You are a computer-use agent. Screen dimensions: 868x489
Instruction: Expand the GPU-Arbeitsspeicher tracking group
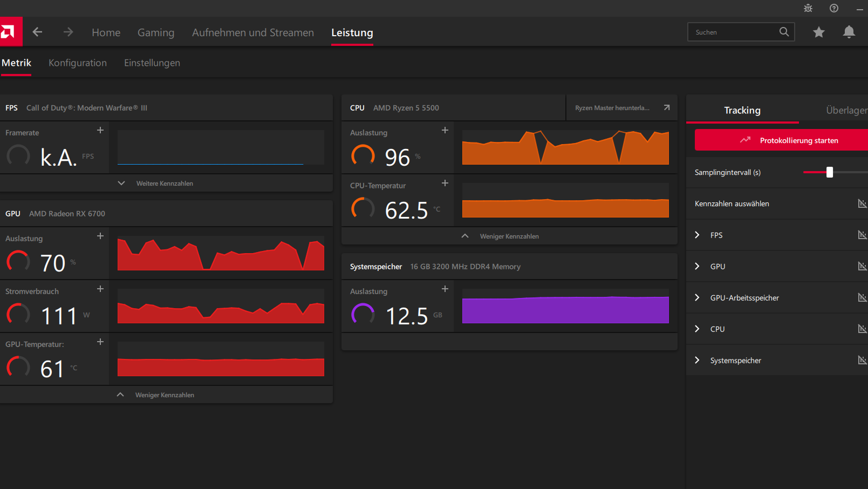pyautogui.click(x=697, y=297)
